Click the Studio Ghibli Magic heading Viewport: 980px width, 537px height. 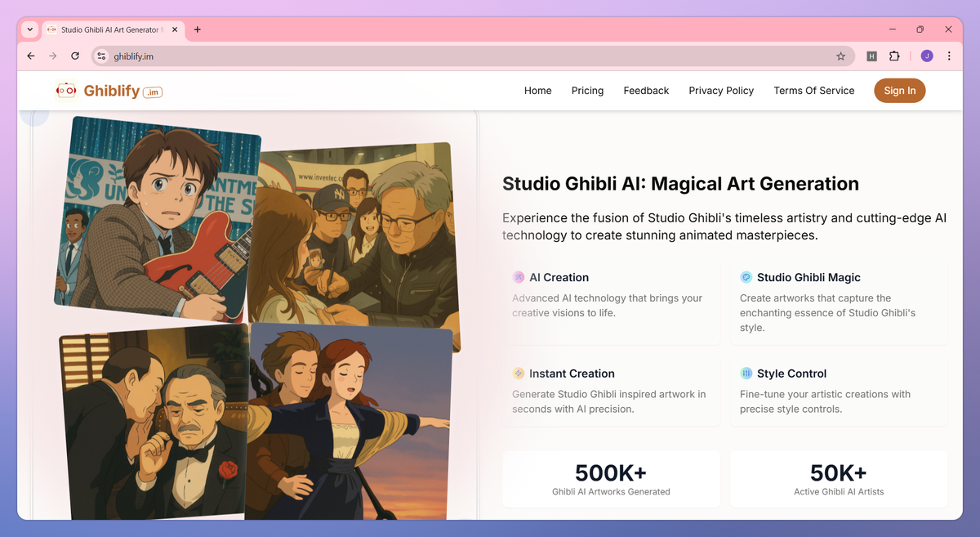tap(808, 277)
